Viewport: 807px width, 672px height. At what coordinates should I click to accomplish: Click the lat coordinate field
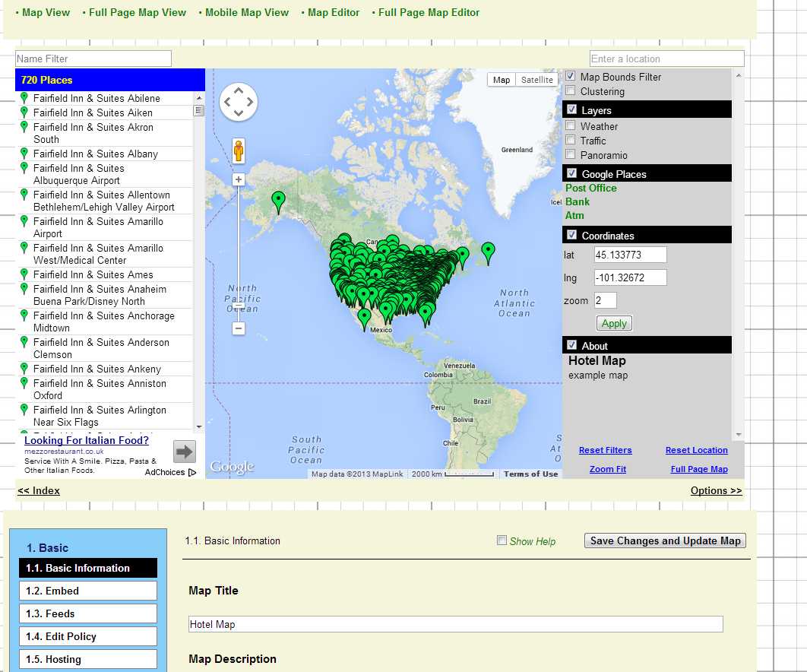(x=630, y=255)
